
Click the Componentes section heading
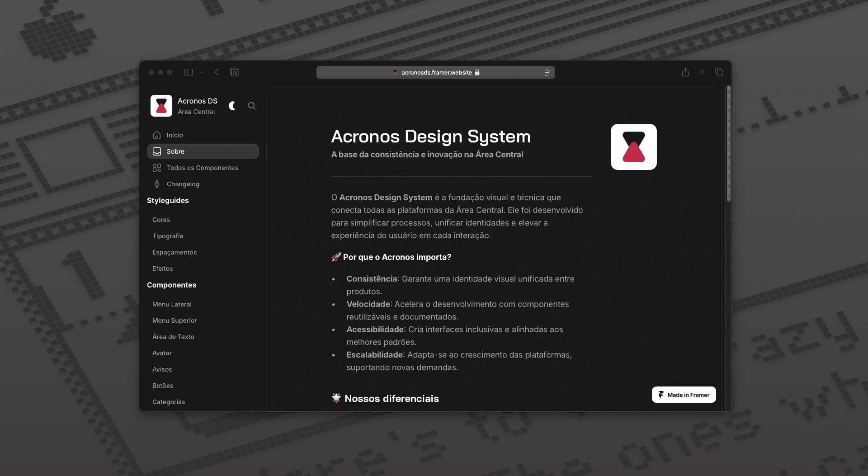click(x=171, y=285)
